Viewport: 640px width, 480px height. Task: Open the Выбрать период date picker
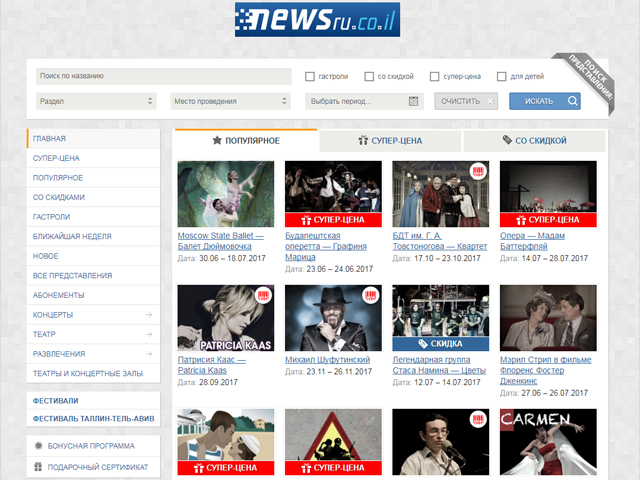364,101
